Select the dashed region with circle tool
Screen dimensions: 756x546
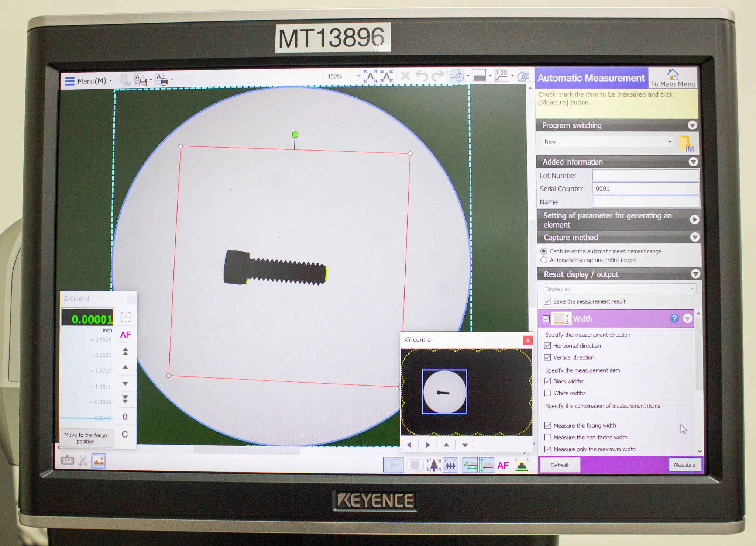(x=457, y=76)
